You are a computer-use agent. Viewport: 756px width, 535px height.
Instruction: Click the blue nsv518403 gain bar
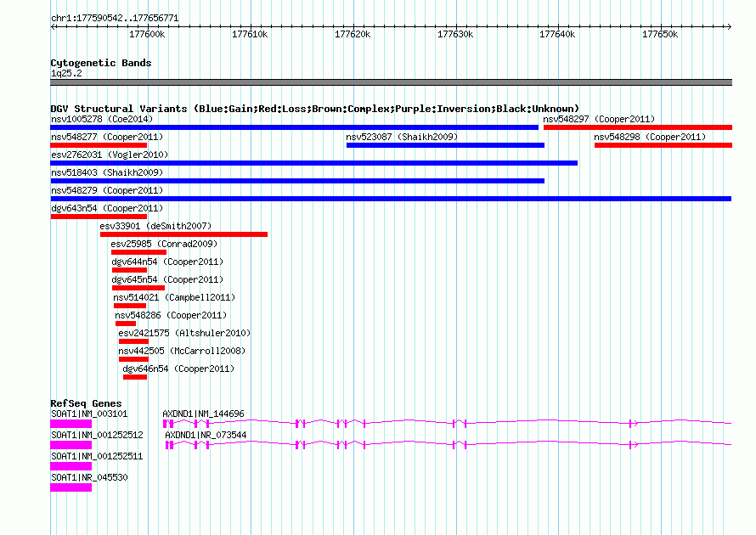297,181
